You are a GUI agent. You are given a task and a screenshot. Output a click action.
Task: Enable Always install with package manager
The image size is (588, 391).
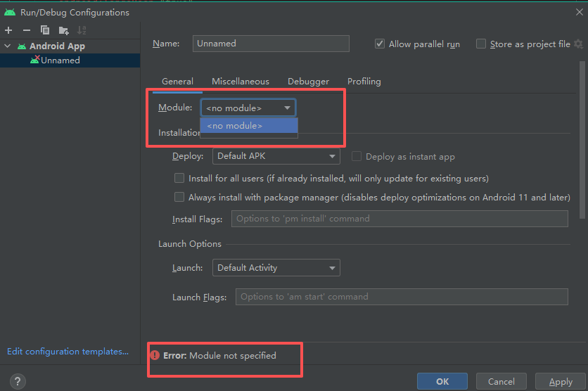179,198
